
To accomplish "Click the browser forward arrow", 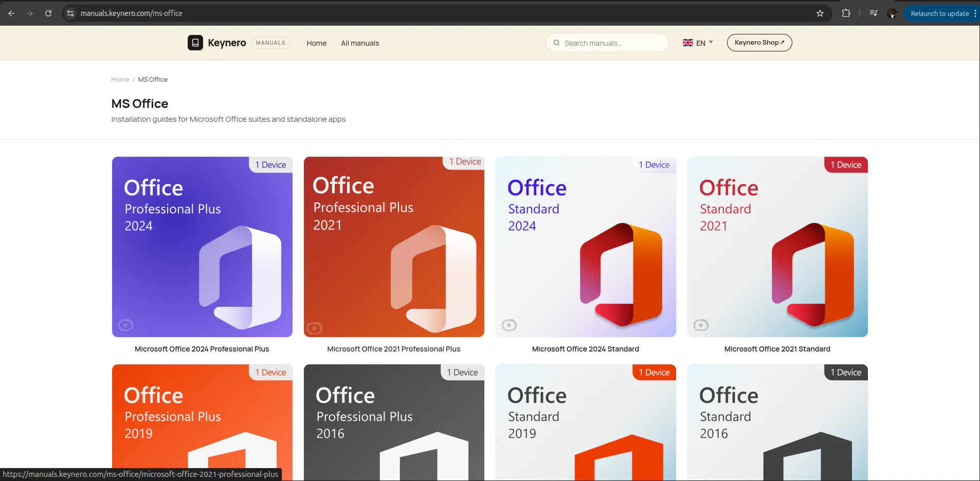I will (x=30, y=13).
